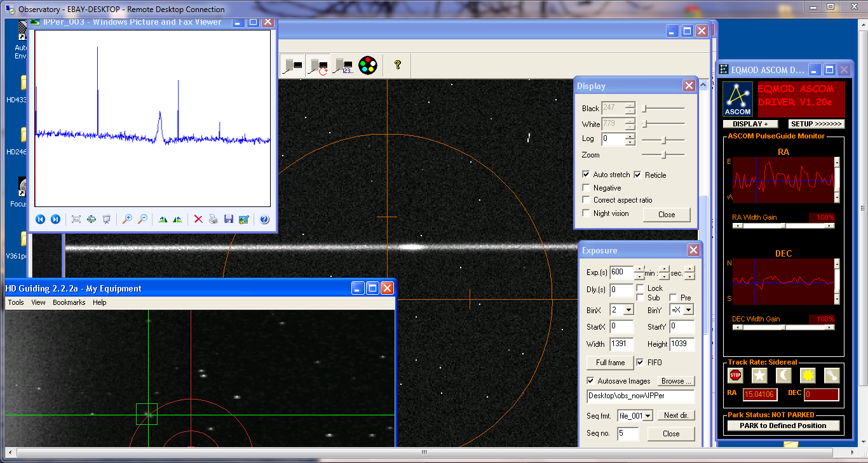Open the Seq fmt. file_001 dropdown
Viewport: 868px width, 463px height.
pyautogui.click(x=647, y=415)
